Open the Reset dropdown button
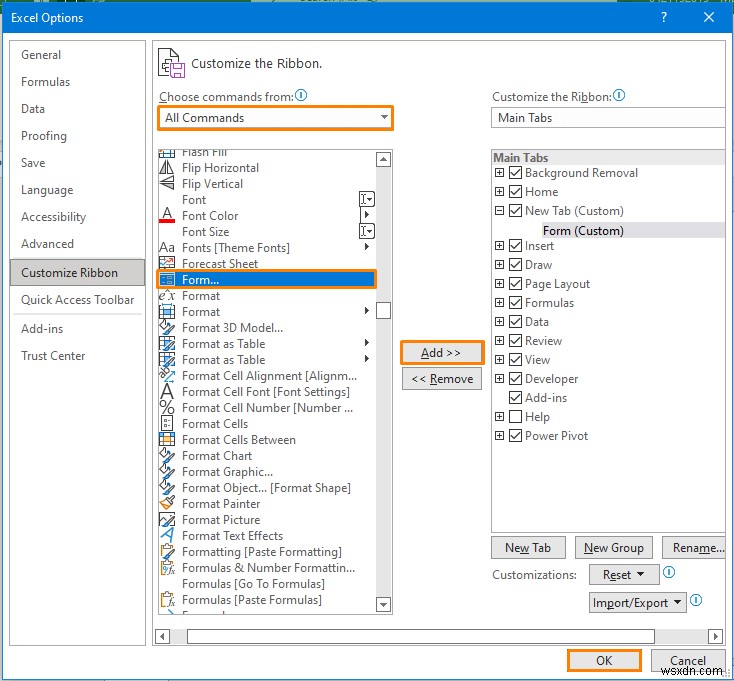Screen dimensions: 734x681 (x=624, y=574)
